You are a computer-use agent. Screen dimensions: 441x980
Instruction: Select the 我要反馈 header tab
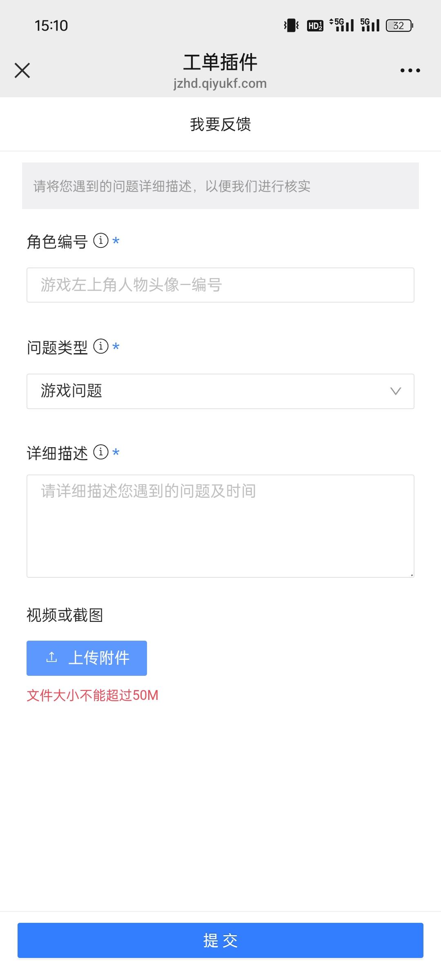pyautogui.click(x=220, y=125)
